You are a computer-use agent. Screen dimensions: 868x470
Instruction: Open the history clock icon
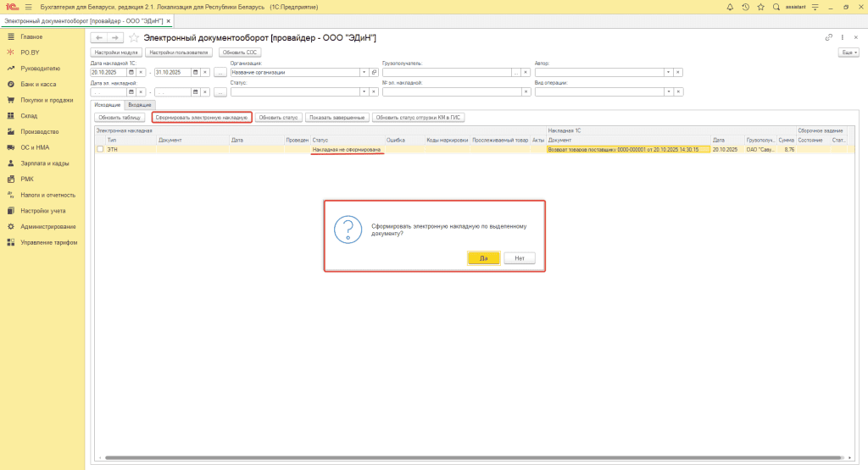click(x=745, y=7)
